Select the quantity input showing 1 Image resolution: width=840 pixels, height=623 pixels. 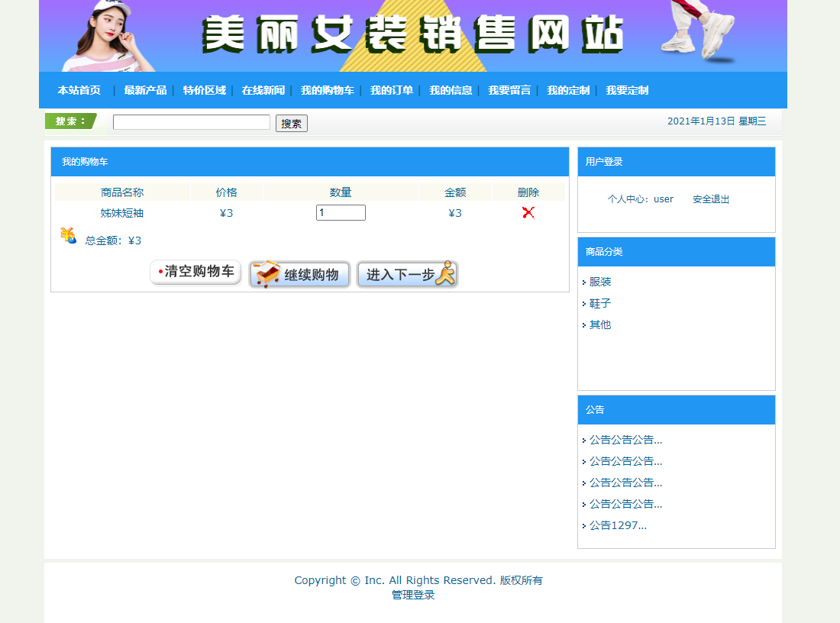click(341, 212)
